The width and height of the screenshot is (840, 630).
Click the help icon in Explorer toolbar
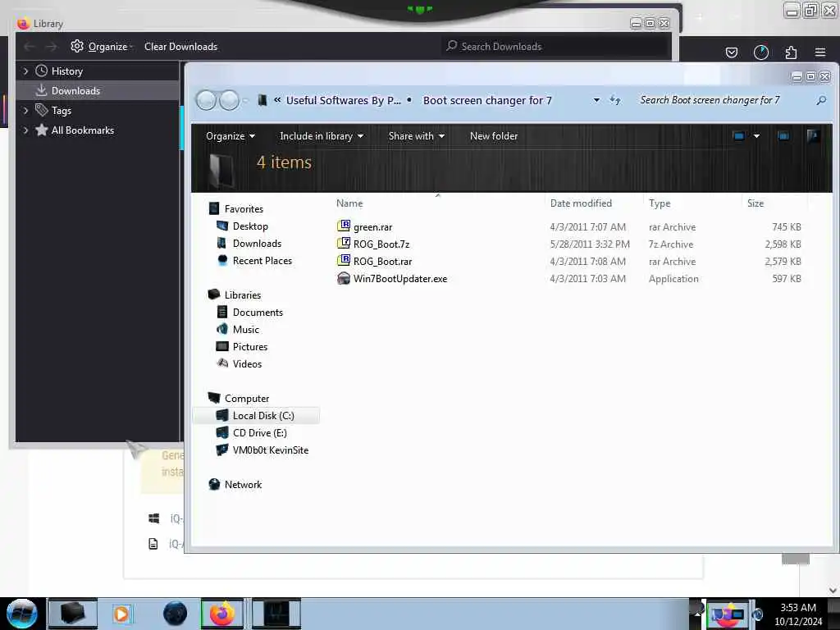(813, 136)
